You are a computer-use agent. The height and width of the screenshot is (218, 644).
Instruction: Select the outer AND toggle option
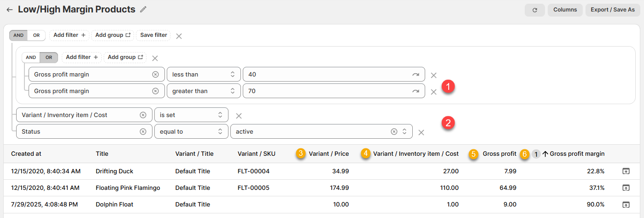[18, 35]
